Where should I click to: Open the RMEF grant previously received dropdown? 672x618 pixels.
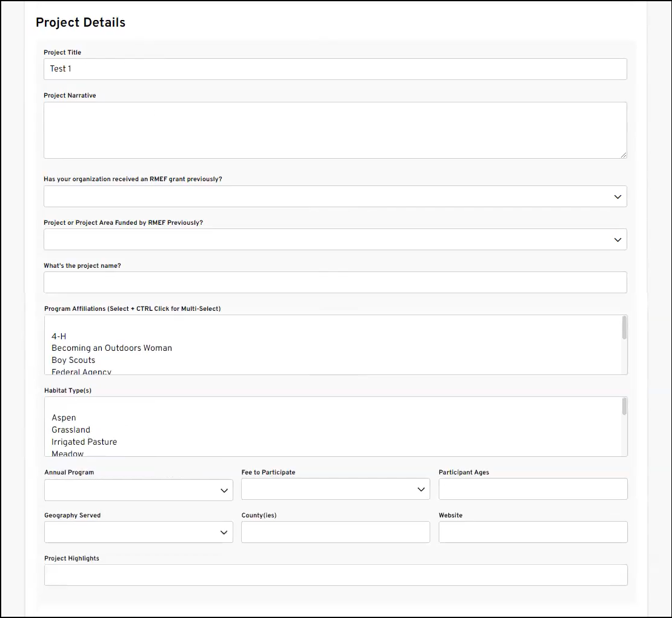point(335,197)
